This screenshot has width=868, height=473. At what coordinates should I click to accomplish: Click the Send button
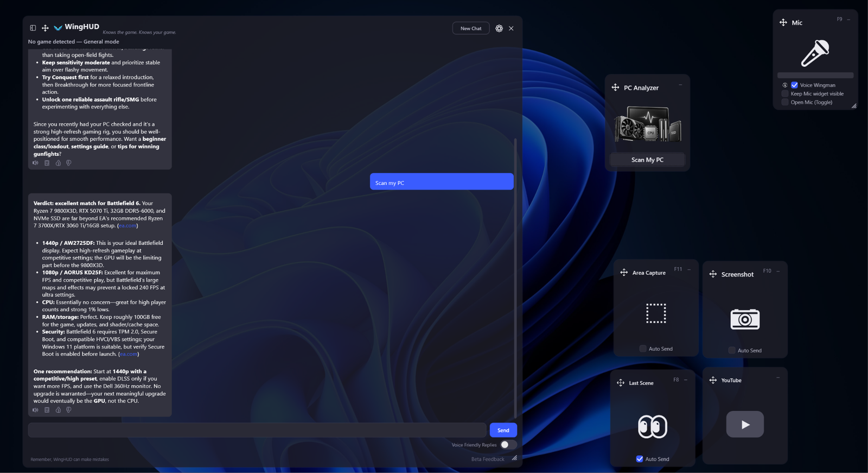(x=503, y=430)
